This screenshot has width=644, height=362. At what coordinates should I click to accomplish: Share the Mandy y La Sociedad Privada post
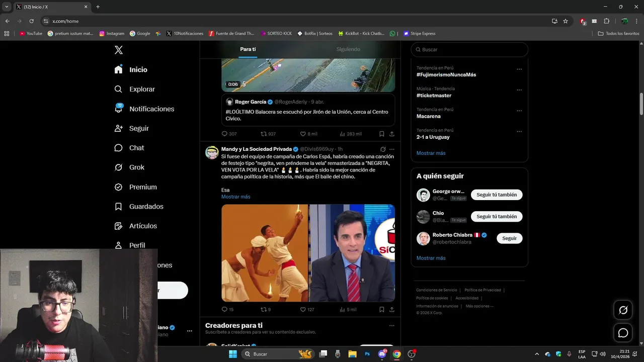click(392, 309)
